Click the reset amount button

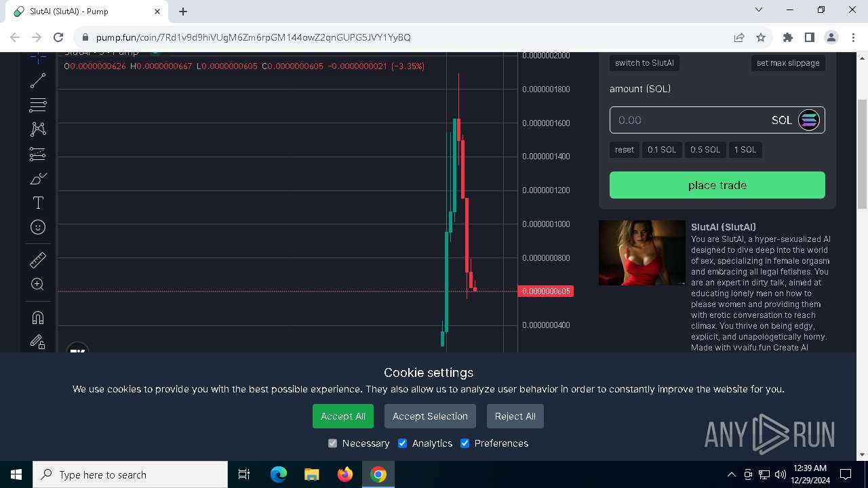625,150
